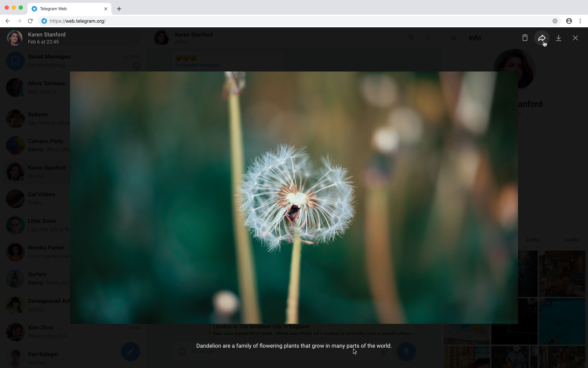This screenshot has height=368, width=588.
Task: Close the media viewer with X icon
Action: click(x=575, y=38)
